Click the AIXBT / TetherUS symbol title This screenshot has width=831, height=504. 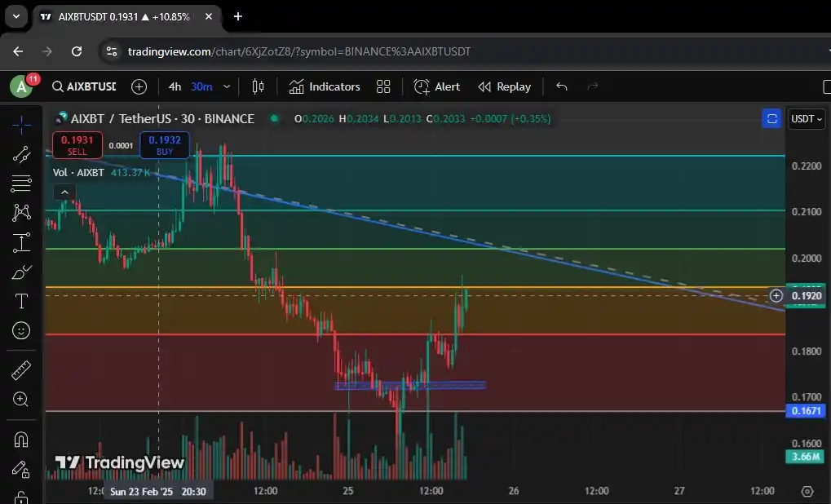[162, 119]
